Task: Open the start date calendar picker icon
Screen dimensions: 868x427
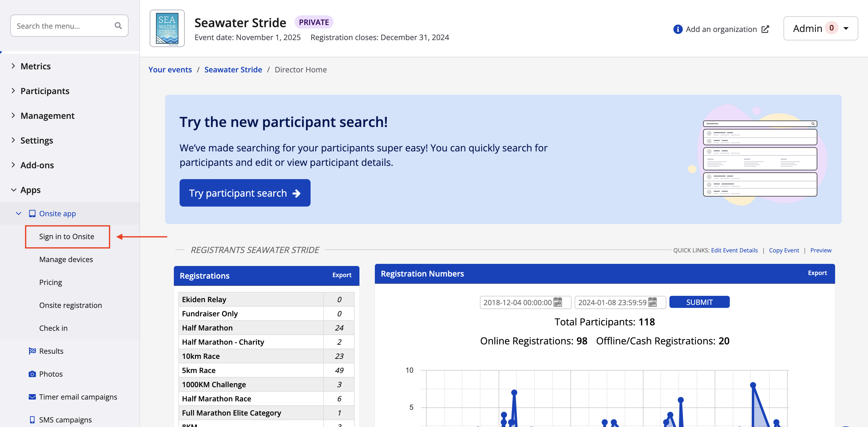Action: 558,302
